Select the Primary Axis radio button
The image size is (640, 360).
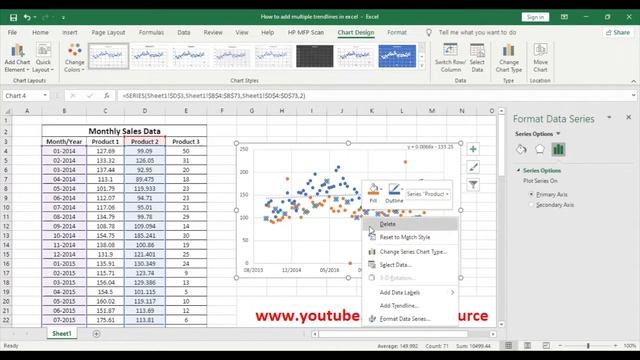[531, 194]
